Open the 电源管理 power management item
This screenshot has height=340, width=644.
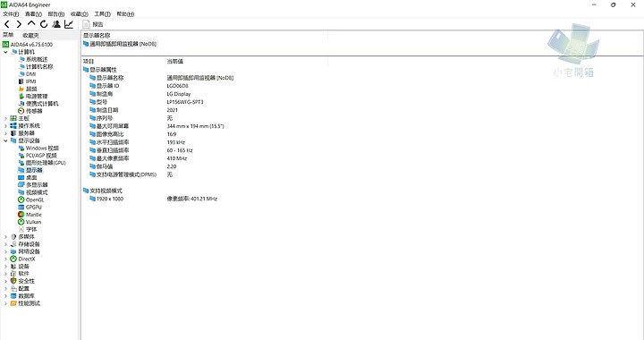coord(37,96)
